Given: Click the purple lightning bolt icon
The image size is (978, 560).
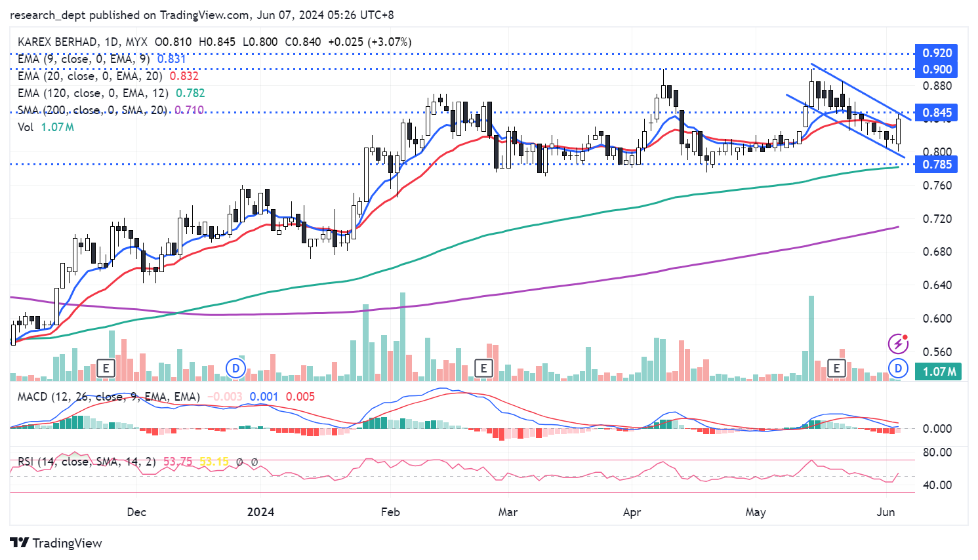Looking at the screenshot, I should (x=898, y=343).
